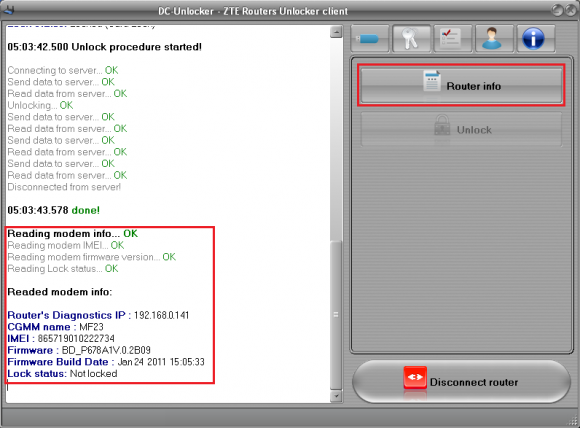Click the 'Reading modem IMEI... OK' line
Screen dimensions: 580x428
click(66, 245)
